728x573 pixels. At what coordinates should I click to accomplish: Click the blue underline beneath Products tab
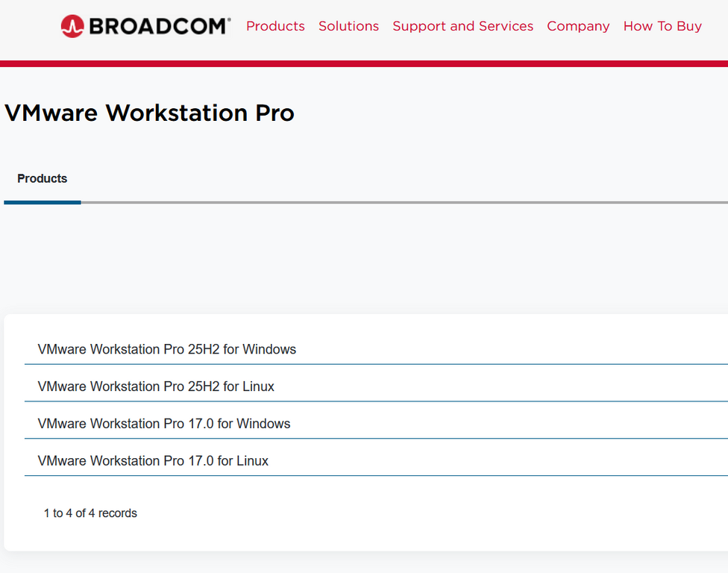point(43,202)
